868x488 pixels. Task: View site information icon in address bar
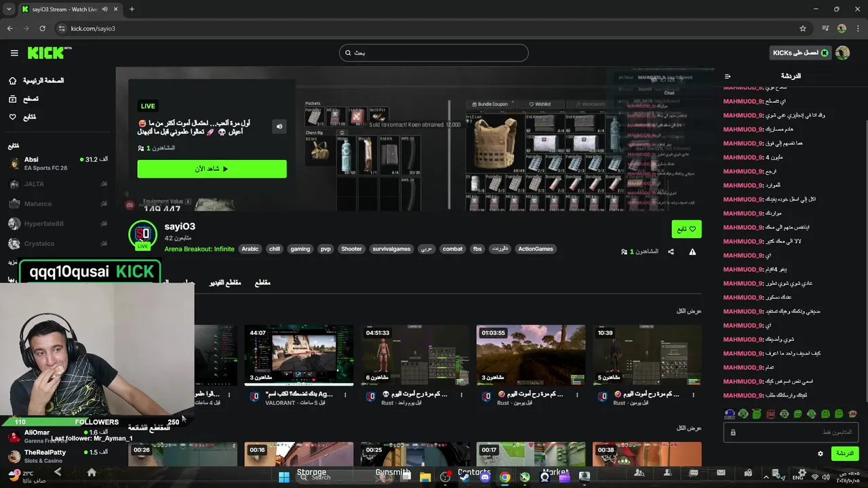coord(62,28)
